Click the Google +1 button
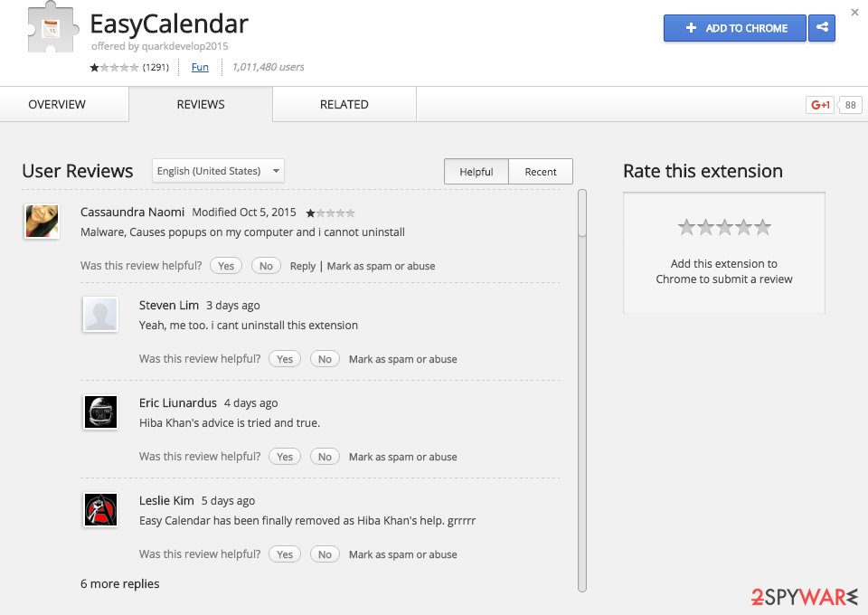The height and width of the screenshot is (615, 868). tap(820, 105)
